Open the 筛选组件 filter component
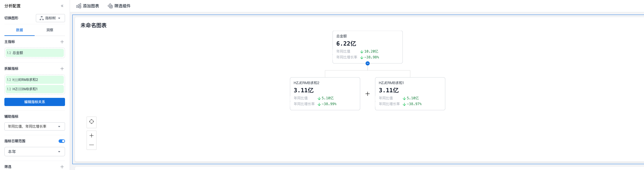This screenshot has height=170, width=644. [x=119, y=6]
